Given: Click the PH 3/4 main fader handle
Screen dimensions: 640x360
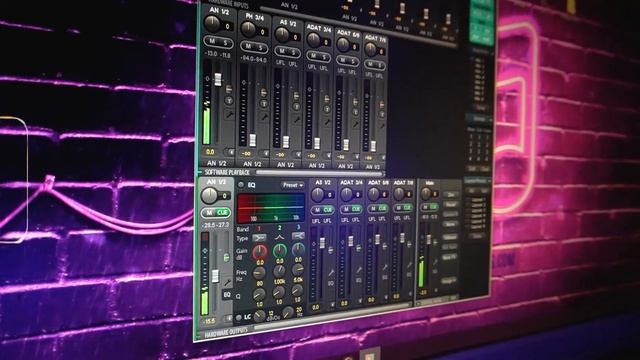Looking at the screenshot, I should pyautogui.click(x=253, y=140).
